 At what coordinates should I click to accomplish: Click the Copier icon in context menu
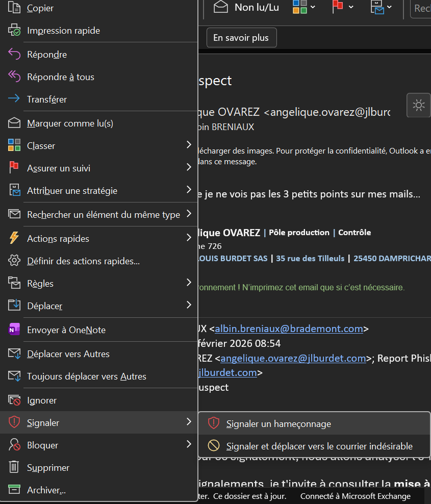(14, 7)
